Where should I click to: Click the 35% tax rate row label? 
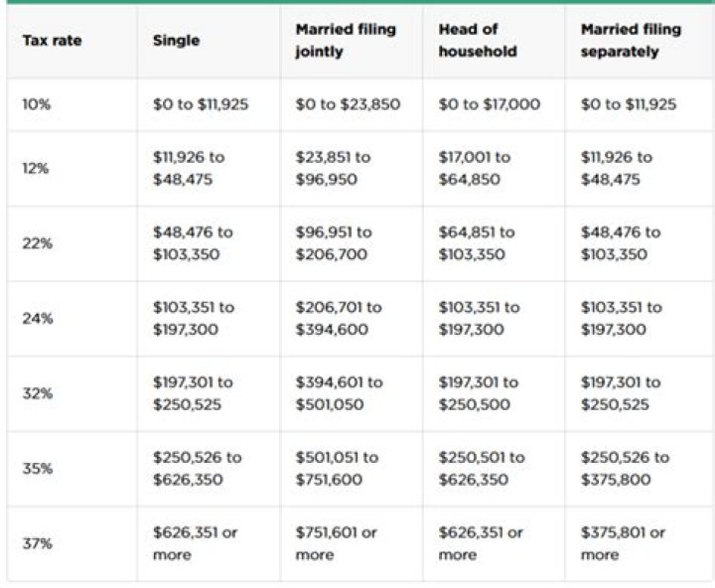pyautogui.click(x=37, y=469)
